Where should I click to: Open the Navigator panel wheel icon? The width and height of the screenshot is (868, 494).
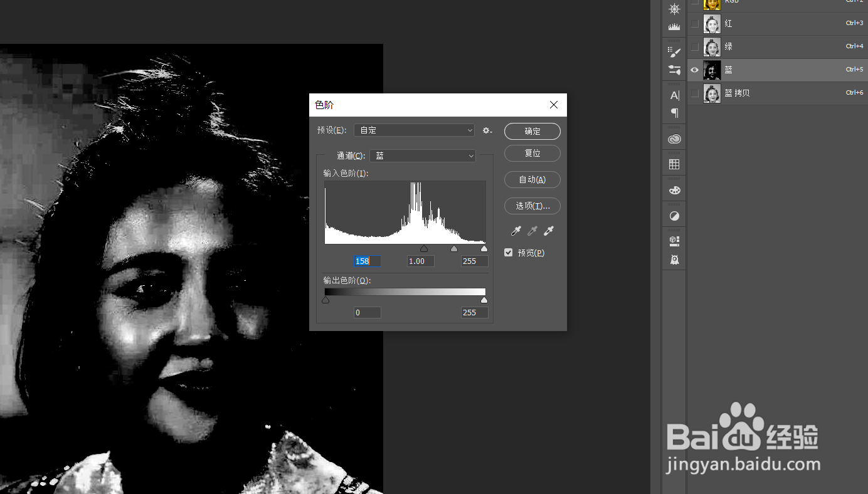(x=674, y=9)
